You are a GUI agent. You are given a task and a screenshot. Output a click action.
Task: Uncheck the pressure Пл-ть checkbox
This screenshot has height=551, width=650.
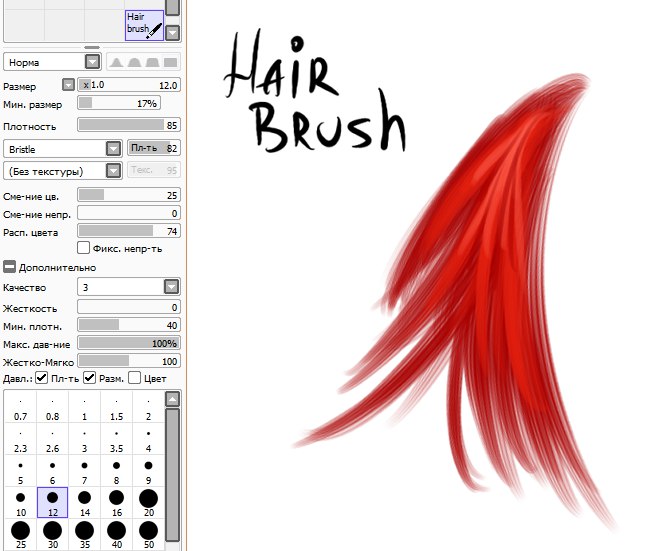tap(41, 378)
